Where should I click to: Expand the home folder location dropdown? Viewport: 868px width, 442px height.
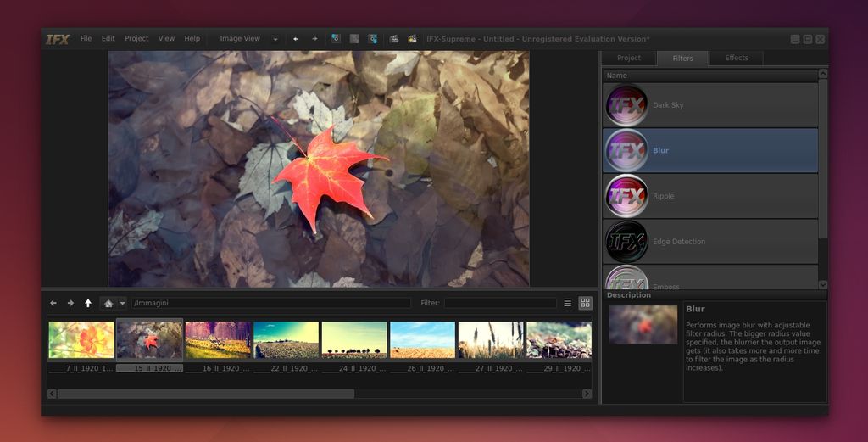click(122, 303)
